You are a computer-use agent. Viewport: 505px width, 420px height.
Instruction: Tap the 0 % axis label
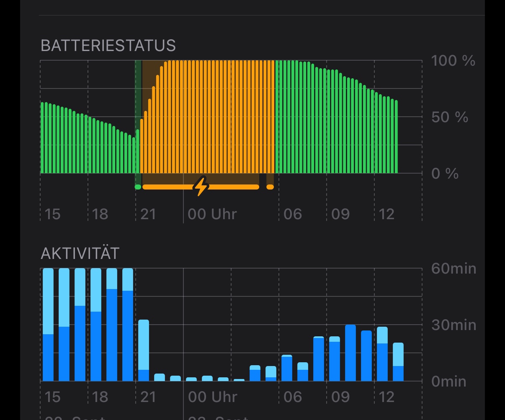click(x=445, y=173)
